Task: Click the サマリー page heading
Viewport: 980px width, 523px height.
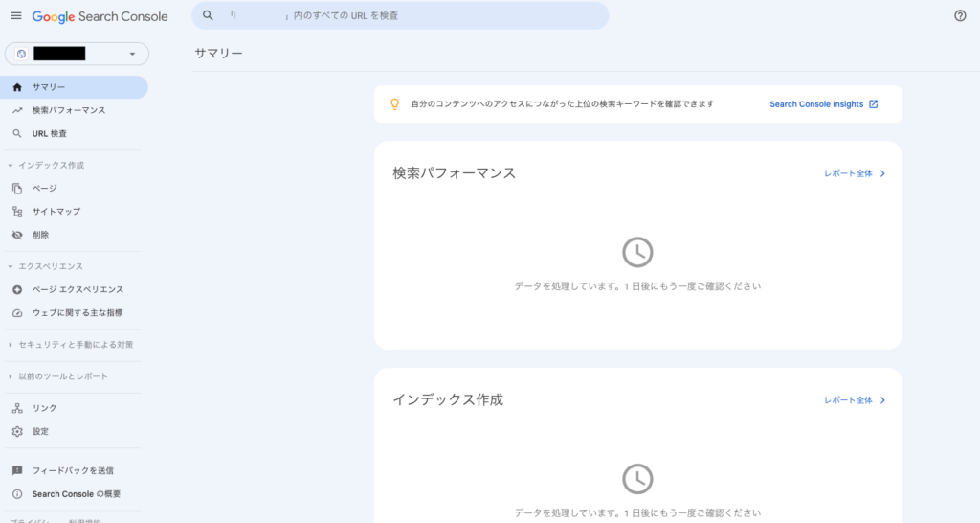Action: tap(219, 54)
